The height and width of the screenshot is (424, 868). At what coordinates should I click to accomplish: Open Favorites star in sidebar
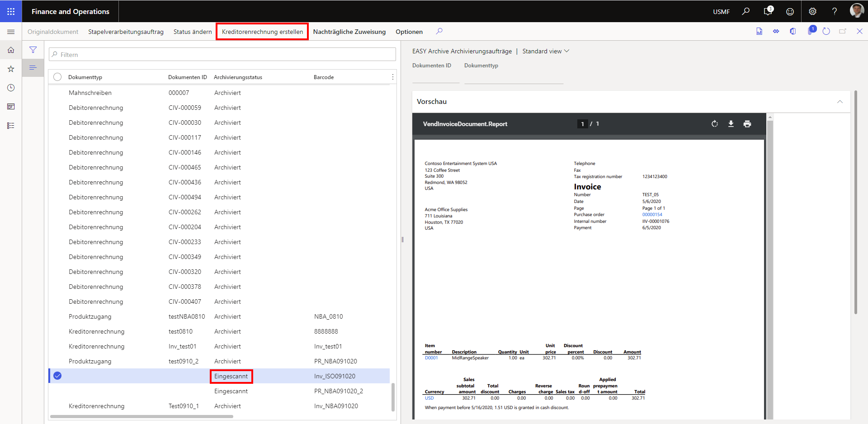coord(11,69)
